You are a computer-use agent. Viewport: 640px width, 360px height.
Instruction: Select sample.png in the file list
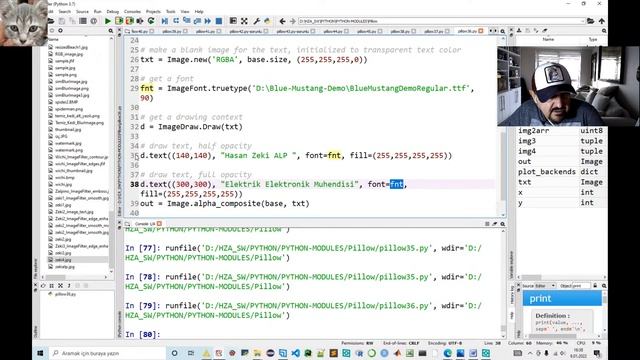click(65, 75)
